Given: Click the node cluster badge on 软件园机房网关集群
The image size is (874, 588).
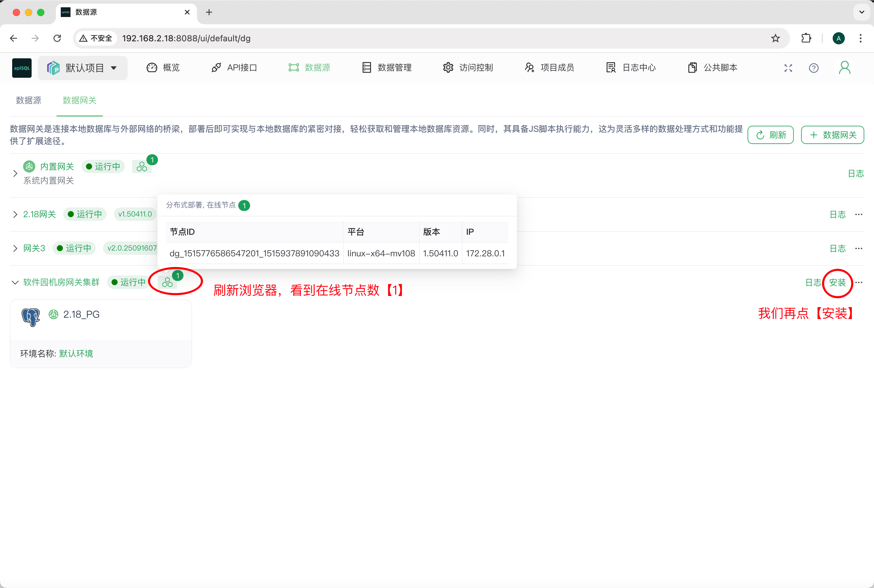Looking at the screenshot, I should (168, 282).
